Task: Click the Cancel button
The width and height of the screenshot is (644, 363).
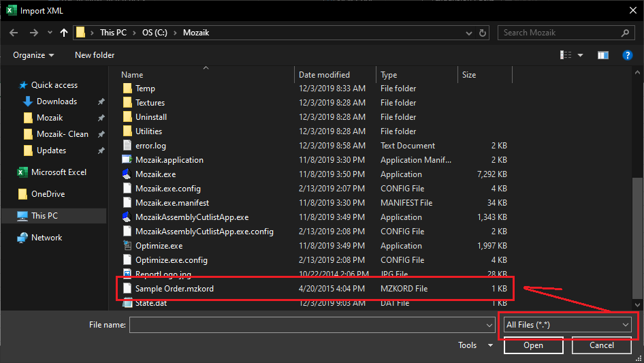Action: 601,345
